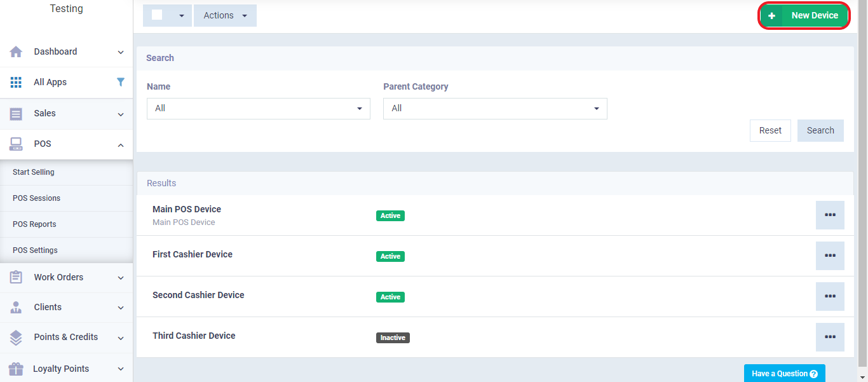Open Start Selling under POS
This screenshot has width=868, height=382.
(66, 172)
